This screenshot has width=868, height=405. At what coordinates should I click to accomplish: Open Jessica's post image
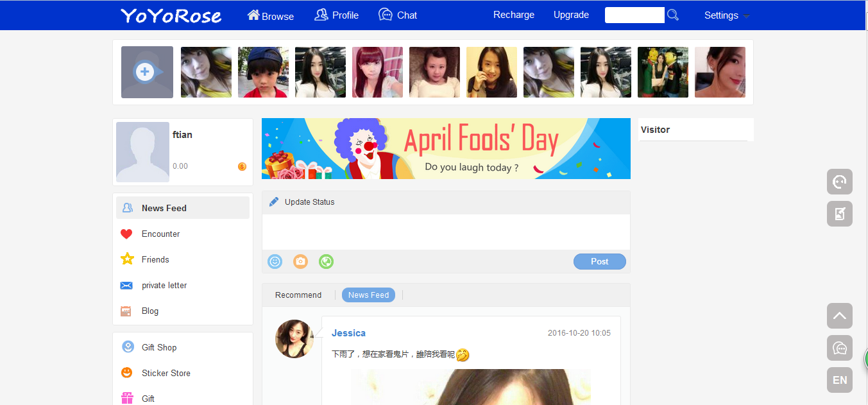[471, 387]
